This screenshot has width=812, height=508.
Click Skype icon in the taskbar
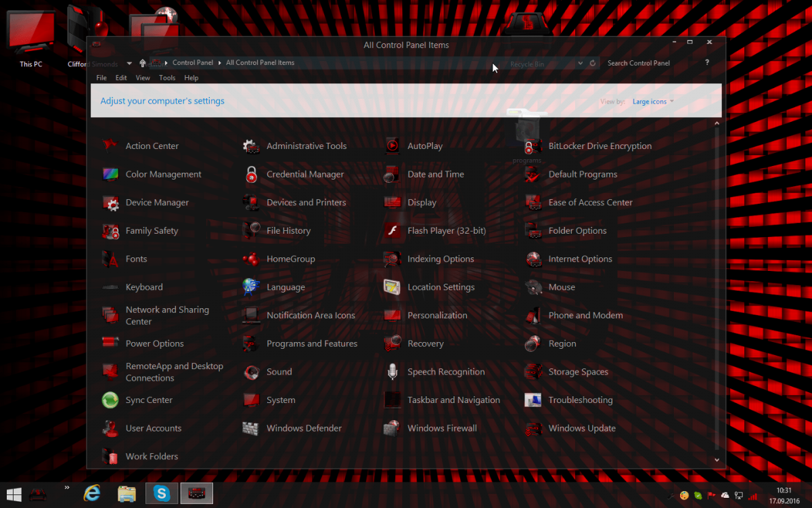pos(162,493)
